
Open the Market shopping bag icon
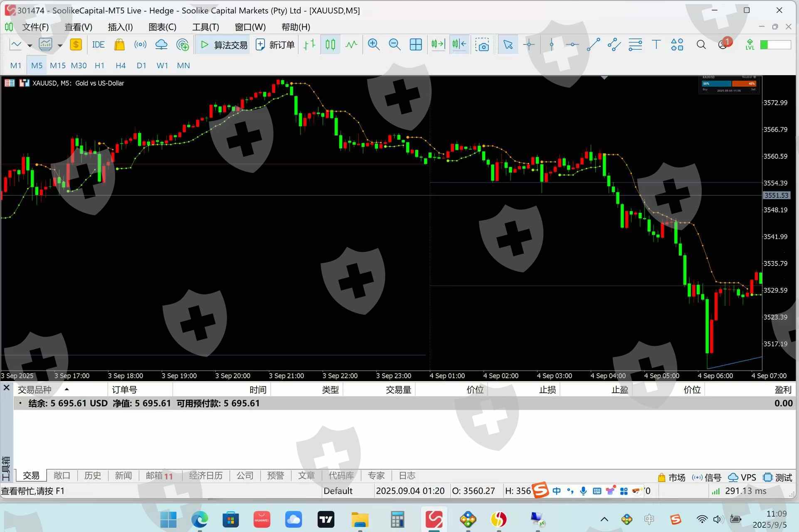pos(119,44)
